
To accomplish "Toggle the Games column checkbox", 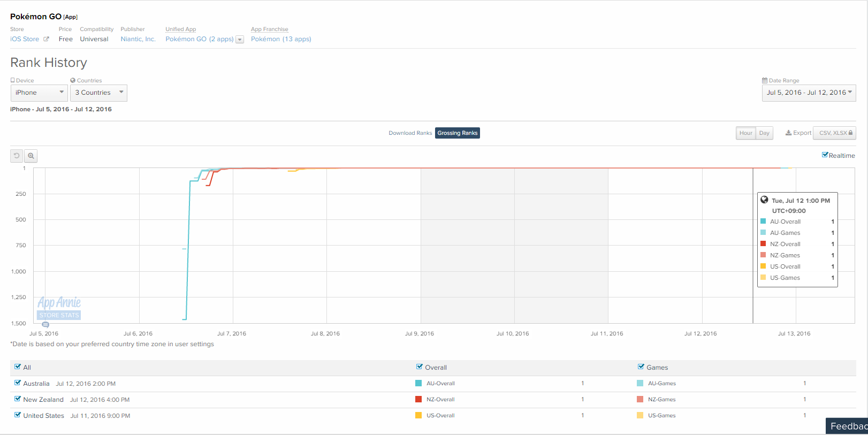I will (641, 367).
